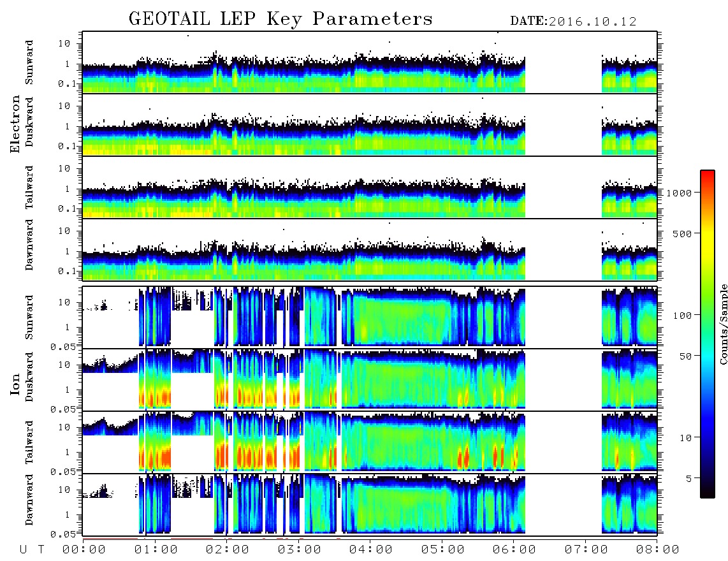Select the Electron "Sunward" panel label
This screenshot has height=561, width=728.
pos(29,62)
